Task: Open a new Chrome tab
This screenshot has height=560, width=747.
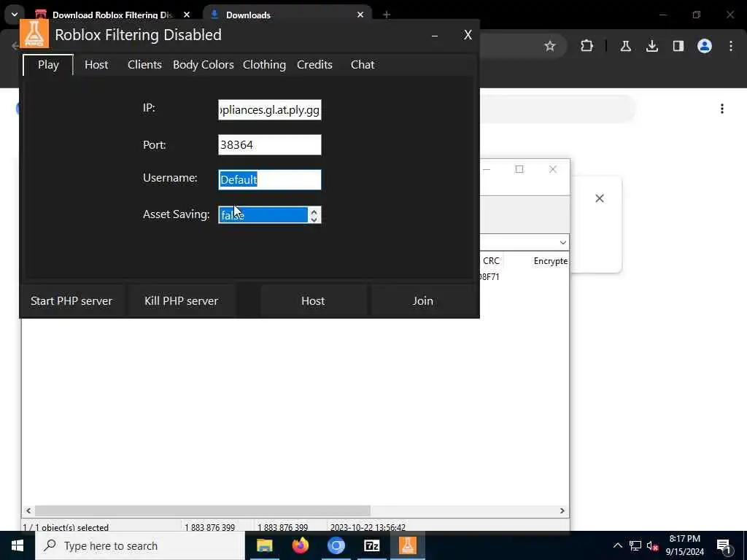Action: pyautogui.click(x=387, y=15)
